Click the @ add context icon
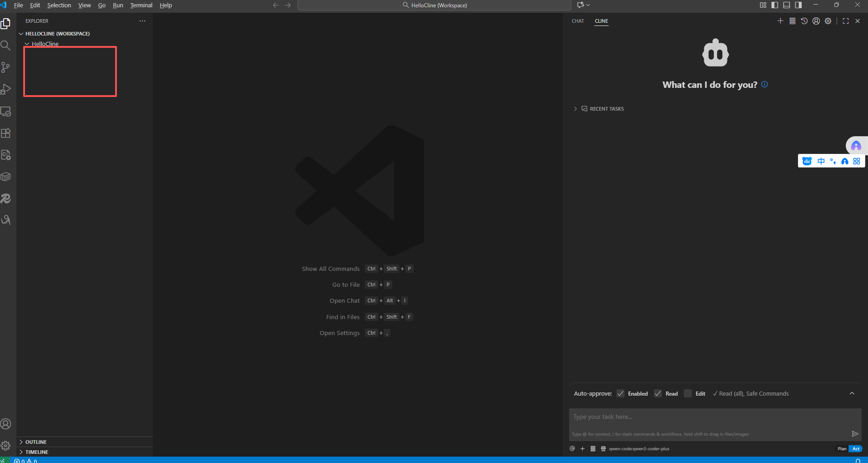Image resolution: width=868 pixels, height=463 pixels. [x=572, y=448]
